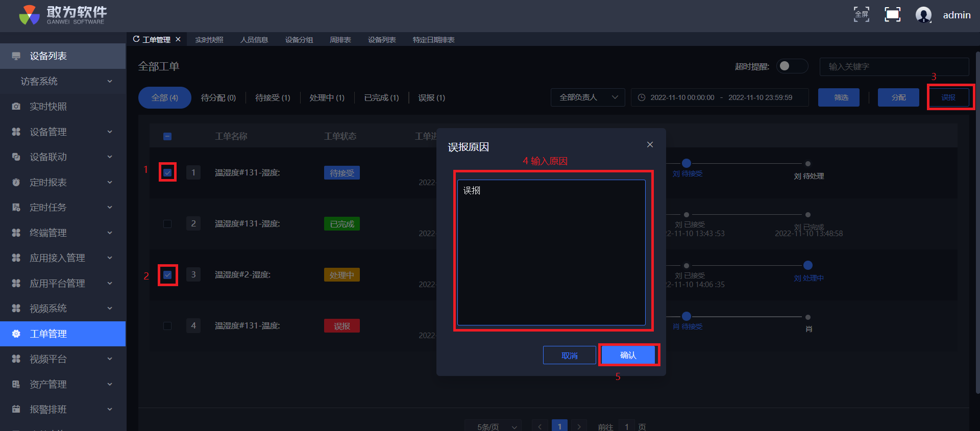Expand the 访客系统 submenu
The width and height of the screenshot is (980, 431).
coord(110,82)
